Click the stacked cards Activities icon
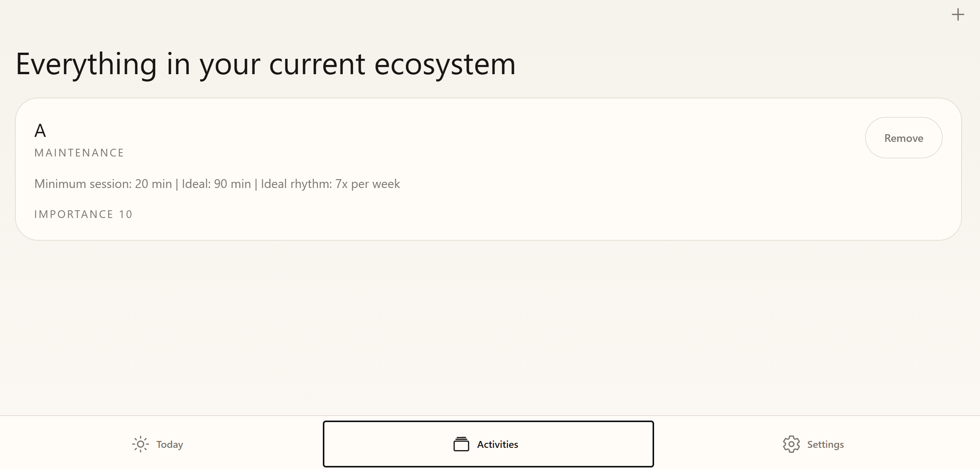Image resolution: width=980 pixels, height=469 pixels. [461, 444]
